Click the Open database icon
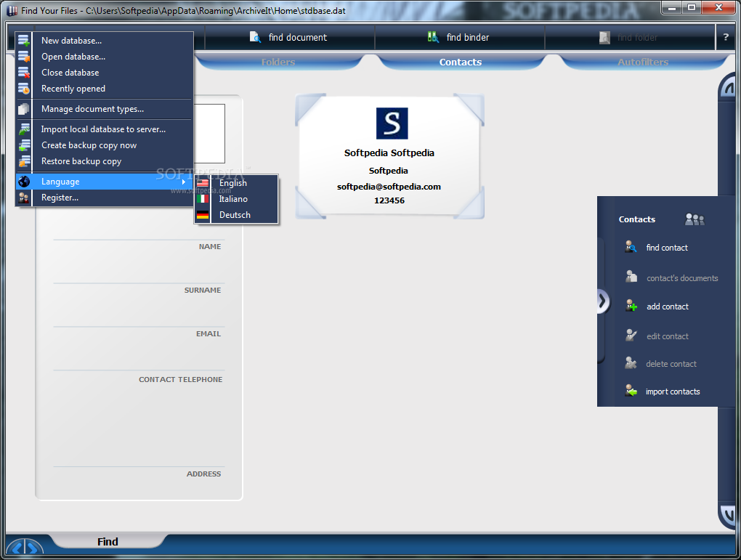This screenshot has height=560, width=741. point(24,57)
